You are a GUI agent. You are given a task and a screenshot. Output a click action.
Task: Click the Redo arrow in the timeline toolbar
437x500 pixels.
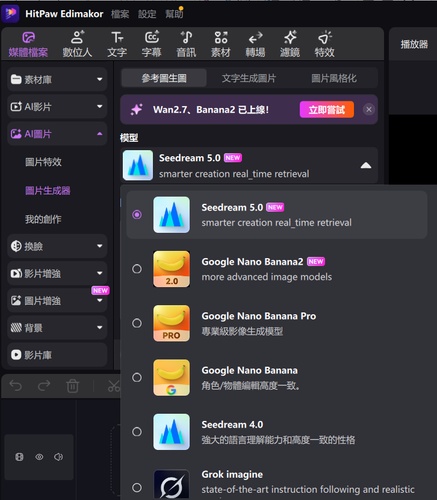[x=44, y=386]
